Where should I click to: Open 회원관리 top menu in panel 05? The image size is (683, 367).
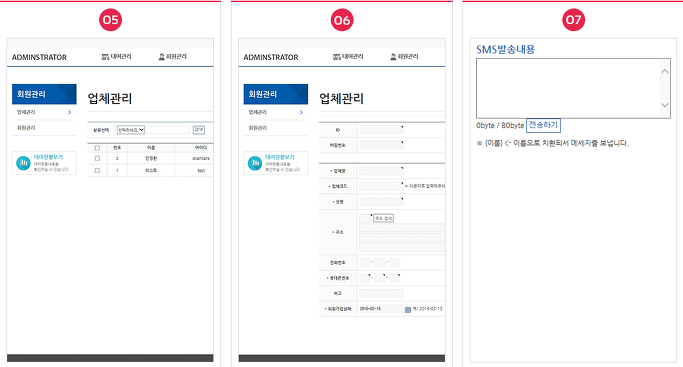173,57
